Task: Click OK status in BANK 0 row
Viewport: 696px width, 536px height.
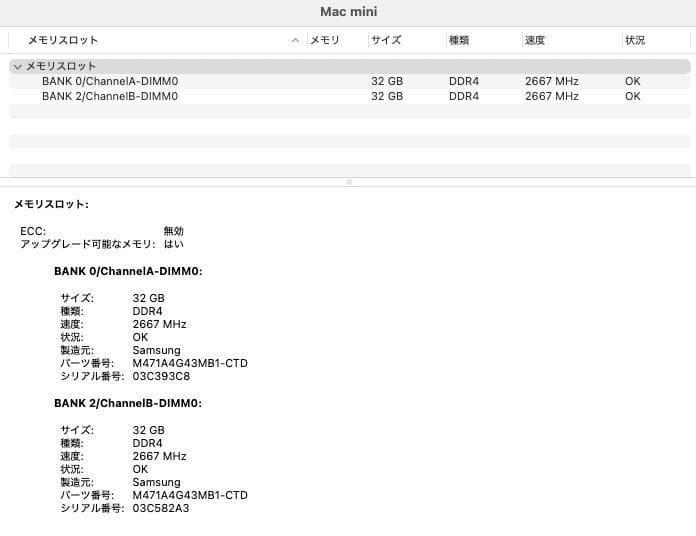Action: click(633, 81)
